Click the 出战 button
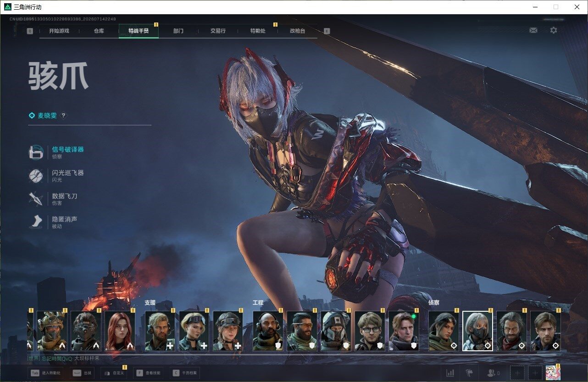The image size is (588, 382). pos(82,373)
